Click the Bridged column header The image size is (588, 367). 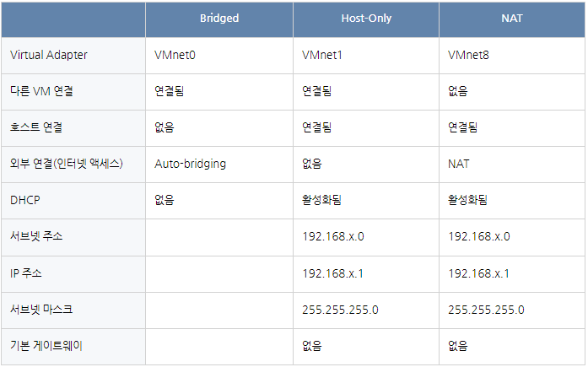pos(219,19)
